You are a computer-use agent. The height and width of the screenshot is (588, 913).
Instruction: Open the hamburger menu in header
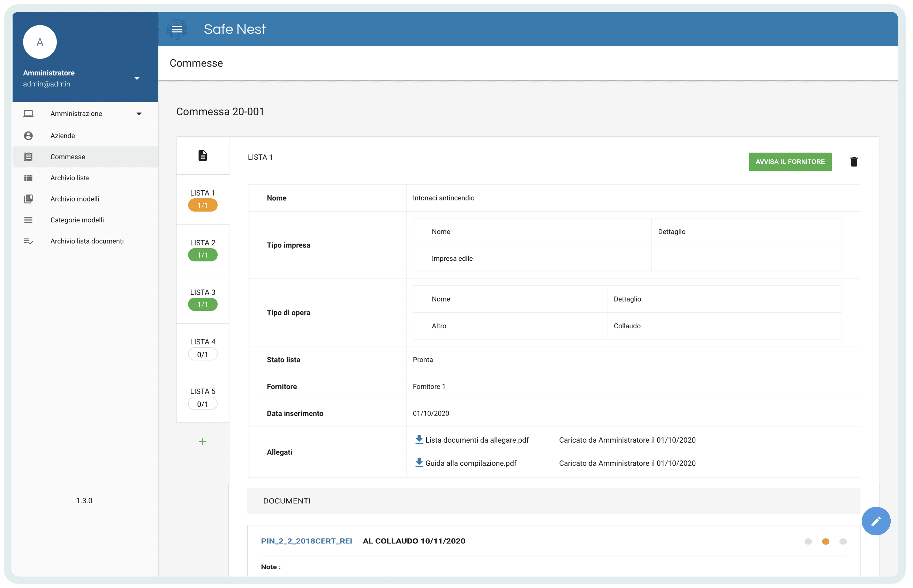[x=177, y=29]
